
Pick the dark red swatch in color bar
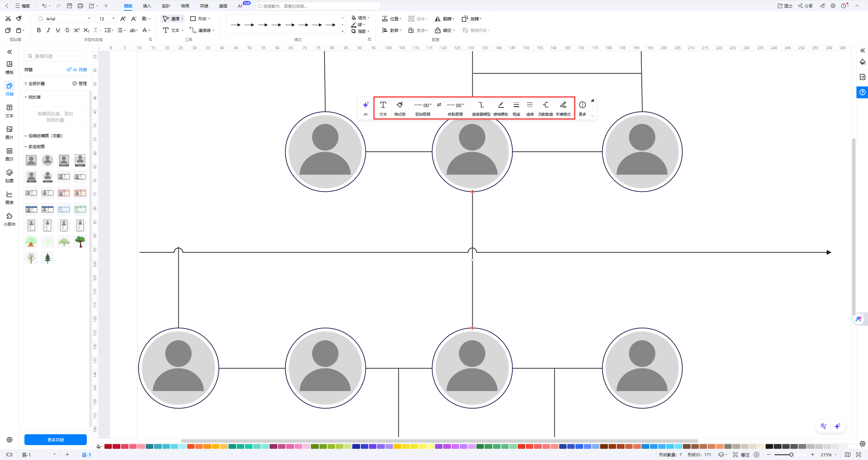click(108, 446)
